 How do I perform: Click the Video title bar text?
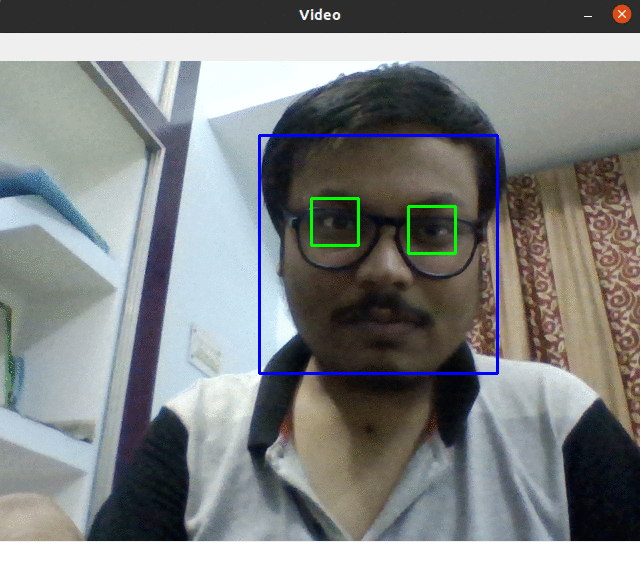(x=320, y=15)
